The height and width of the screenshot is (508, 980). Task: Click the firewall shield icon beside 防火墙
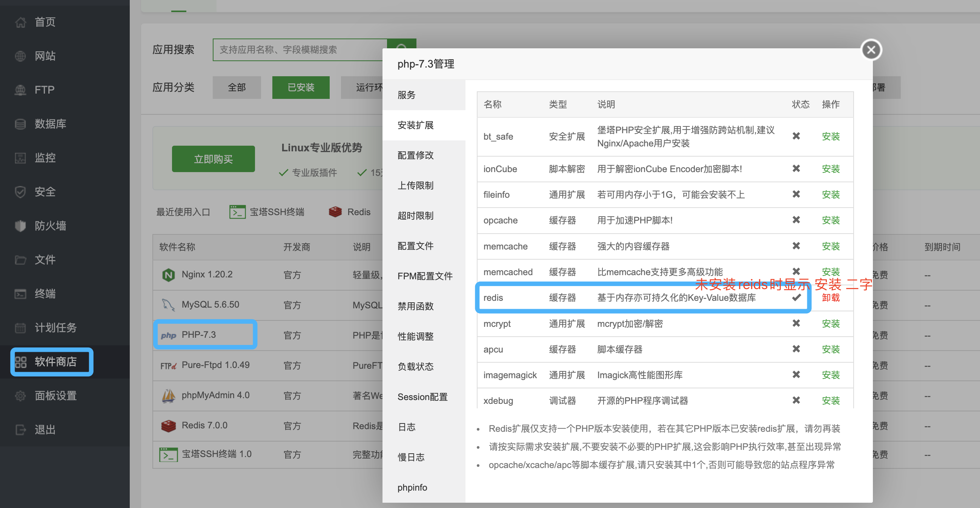(x=20, y=226)
